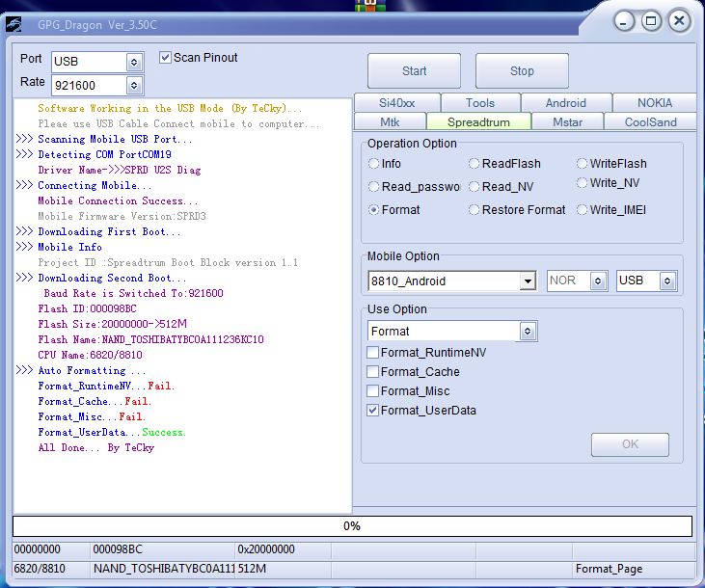Click the NAND_TOSHIBATYBC0A111 status bar cell
The height and width of the screenshot is (588, 705).
[x=164, y=569]
